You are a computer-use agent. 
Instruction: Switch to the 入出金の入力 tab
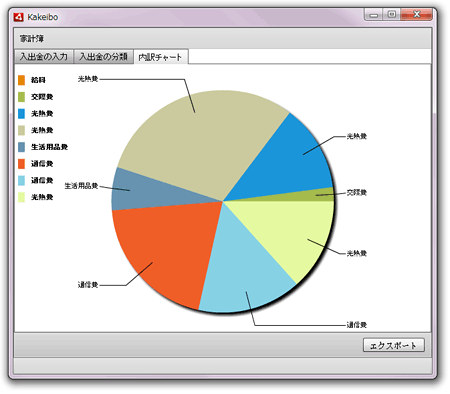(44, 56)
